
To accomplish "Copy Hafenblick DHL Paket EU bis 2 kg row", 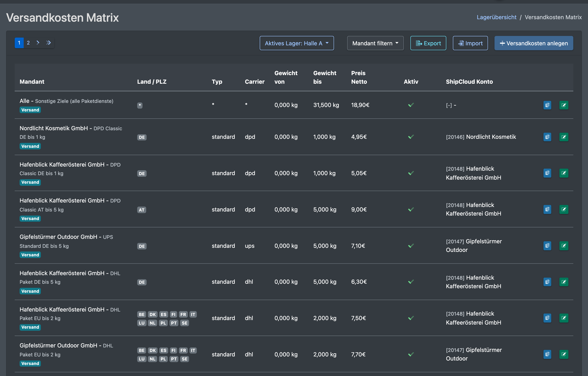I will pos(547,318).
